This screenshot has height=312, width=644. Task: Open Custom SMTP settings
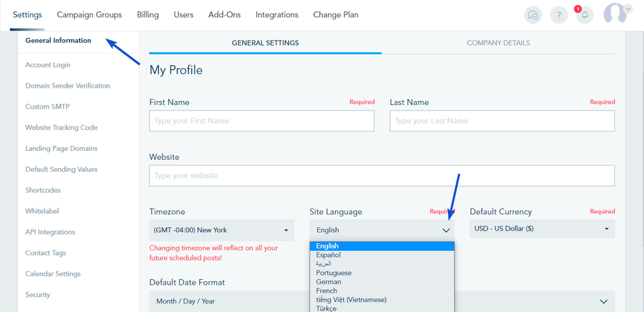click(48, 107)
